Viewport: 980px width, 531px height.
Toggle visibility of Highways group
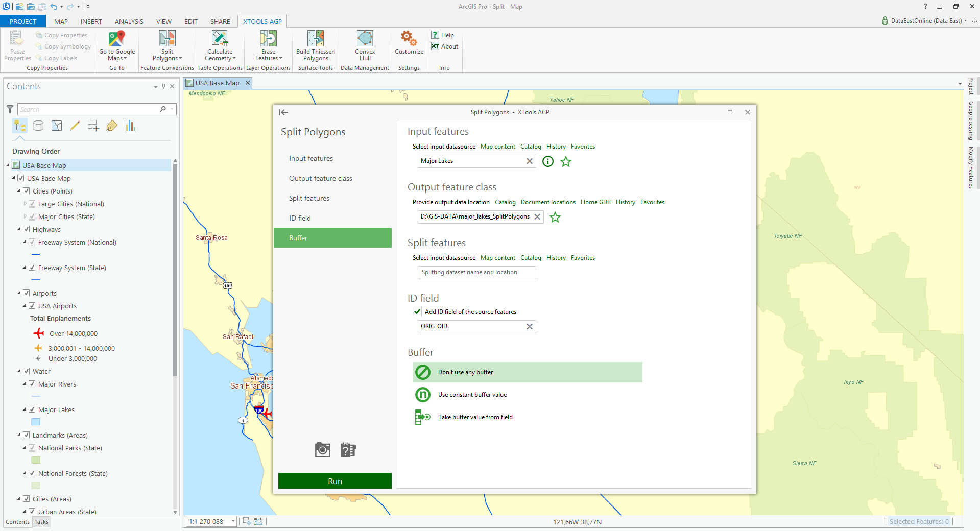click(x=27, y=229)
